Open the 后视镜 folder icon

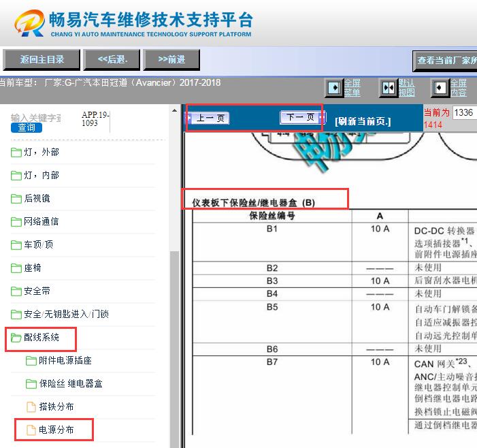point(16,198)
